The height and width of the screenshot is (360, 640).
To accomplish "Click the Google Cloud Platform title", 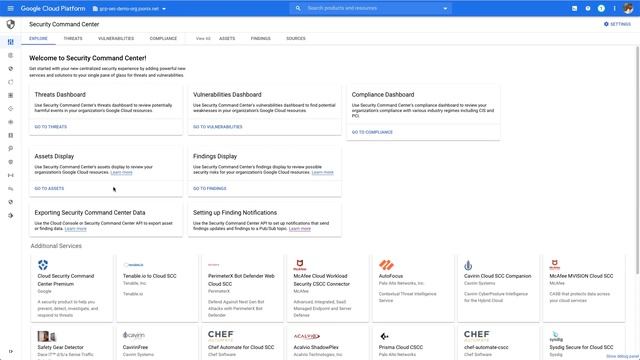I will tap(53, 8).
